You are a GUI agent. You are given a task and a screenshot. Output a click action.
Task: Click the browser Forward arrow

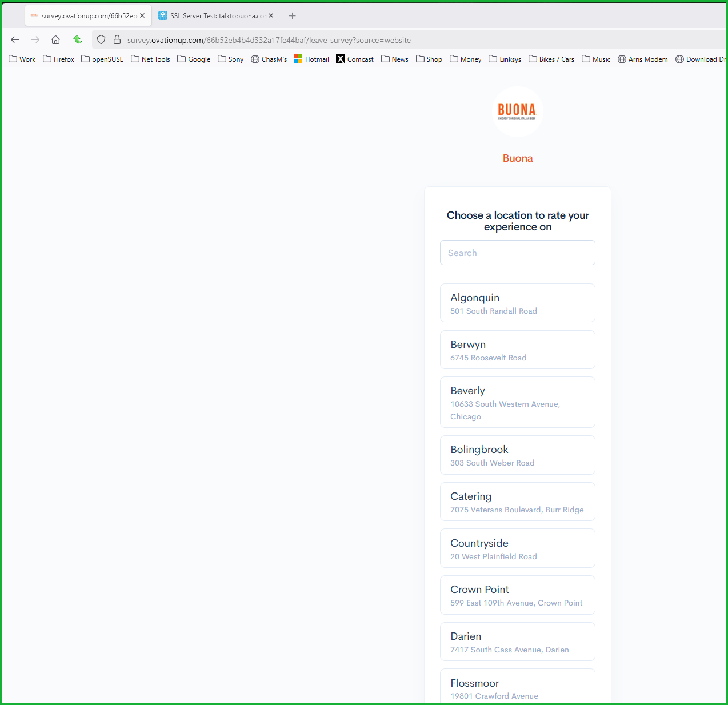coord(35,40)
